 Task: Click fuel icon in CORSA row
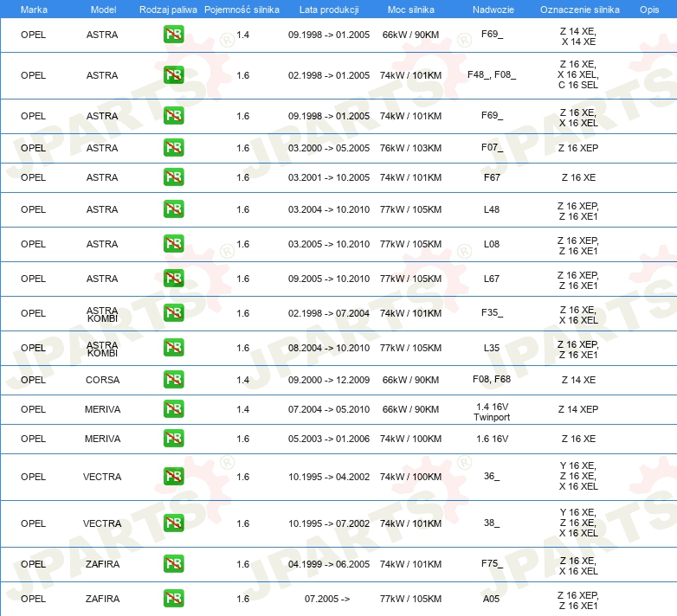click(173, 379)
